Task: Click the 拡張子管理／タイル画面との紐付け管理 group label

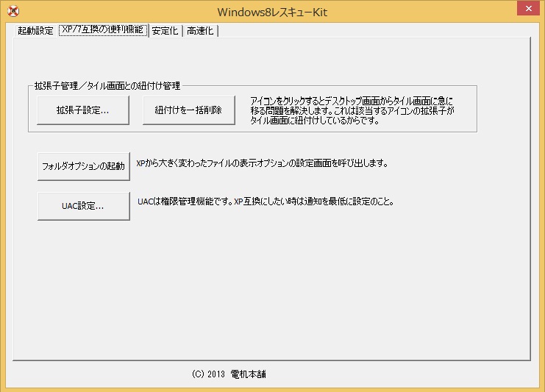Action: [107, 86]
